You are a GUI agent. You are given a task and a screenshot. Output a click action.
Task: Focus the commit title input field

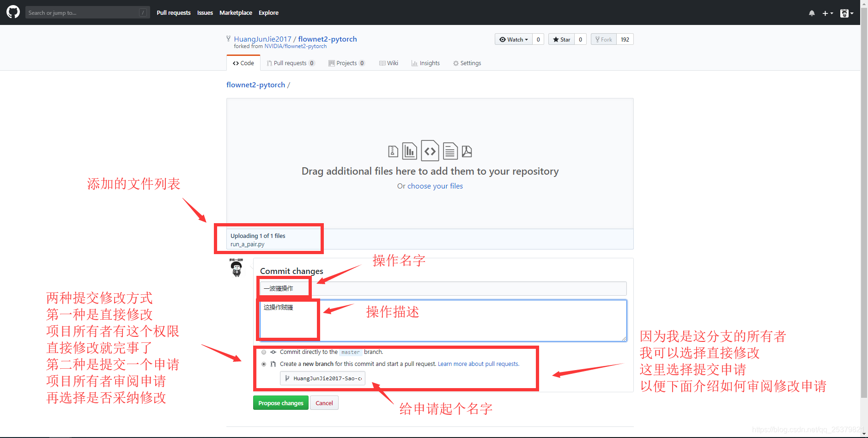point(443,288)
